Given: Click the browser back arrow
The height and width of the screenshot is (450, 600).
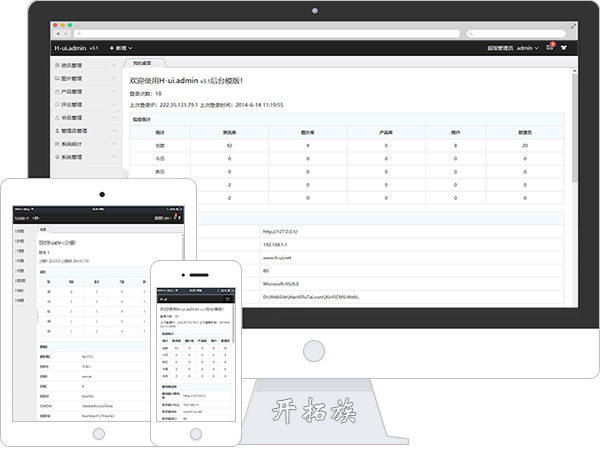Looking at the screenshot, I should 58,34.
